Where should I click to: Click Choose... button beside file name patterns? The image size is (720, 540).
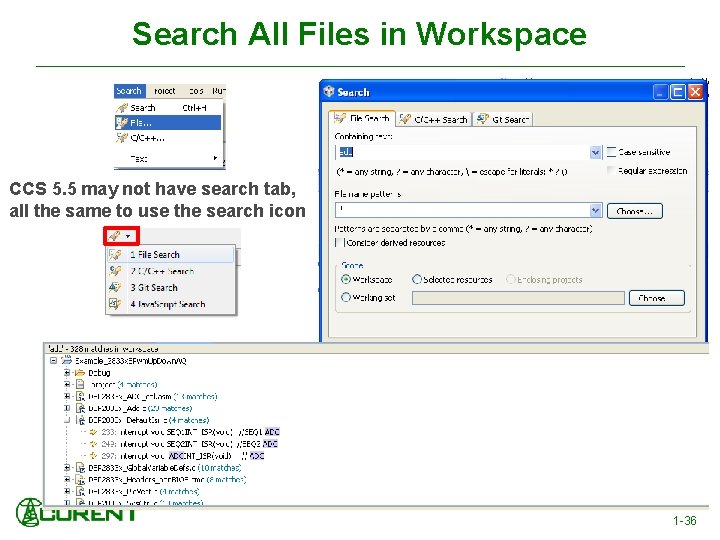coord(635,211)
